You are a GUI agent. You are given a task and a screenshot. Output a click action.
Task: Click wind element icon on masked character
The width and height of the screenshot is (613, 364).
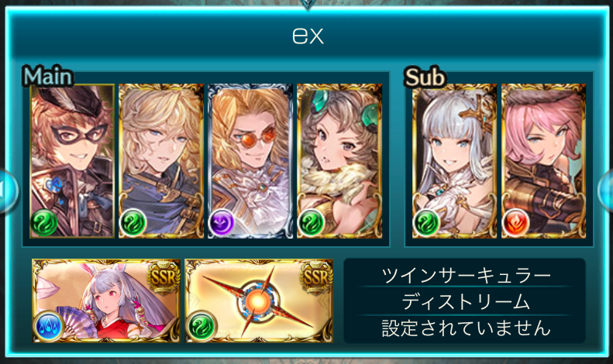click(43, 222)
